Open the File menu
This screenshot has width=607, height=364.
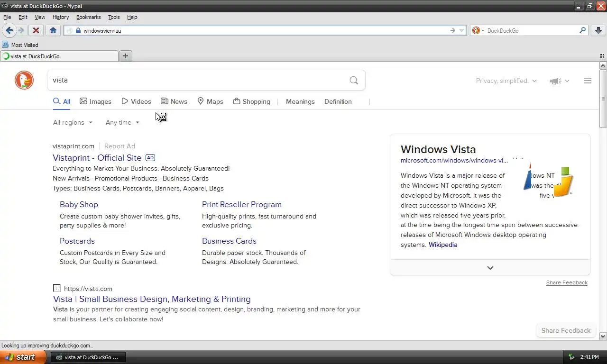(x=7, y=17)
